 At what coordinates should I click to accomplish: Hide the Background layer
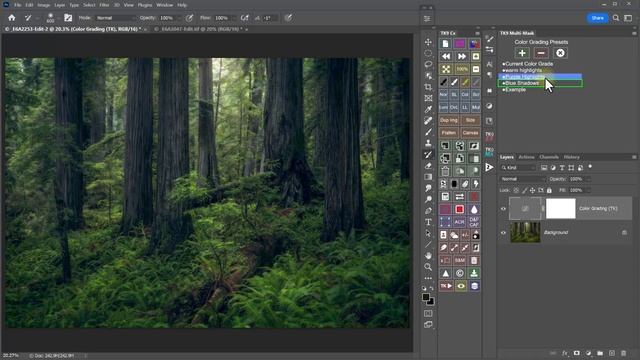click(503, 233)
